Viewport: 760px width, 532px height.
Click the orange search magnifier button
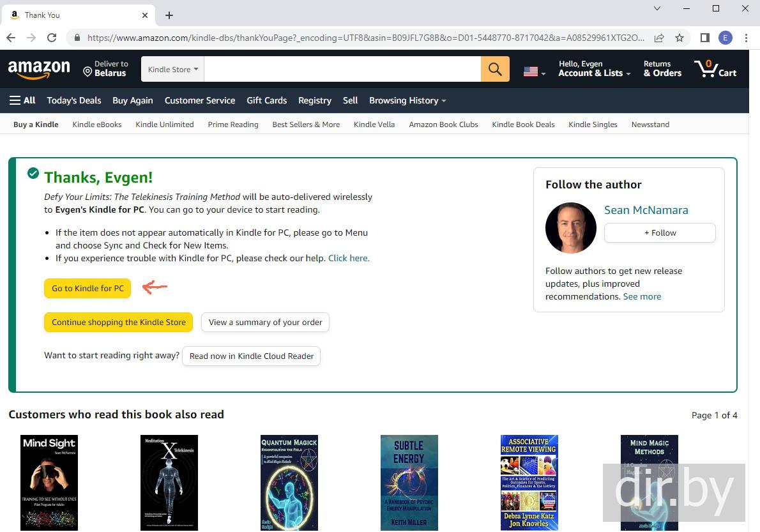495,69
